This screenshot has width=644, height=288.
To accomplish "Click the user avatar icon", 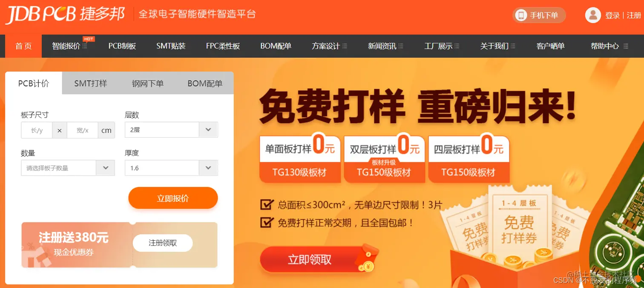I will (593, 15).
